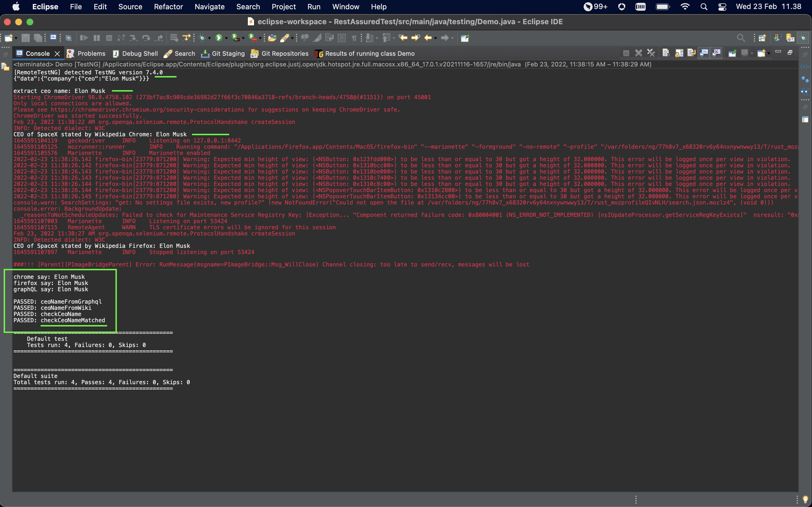
Task: Toggle Scroll Lock in Console toolbar
Action: click(x=679, y=53)
